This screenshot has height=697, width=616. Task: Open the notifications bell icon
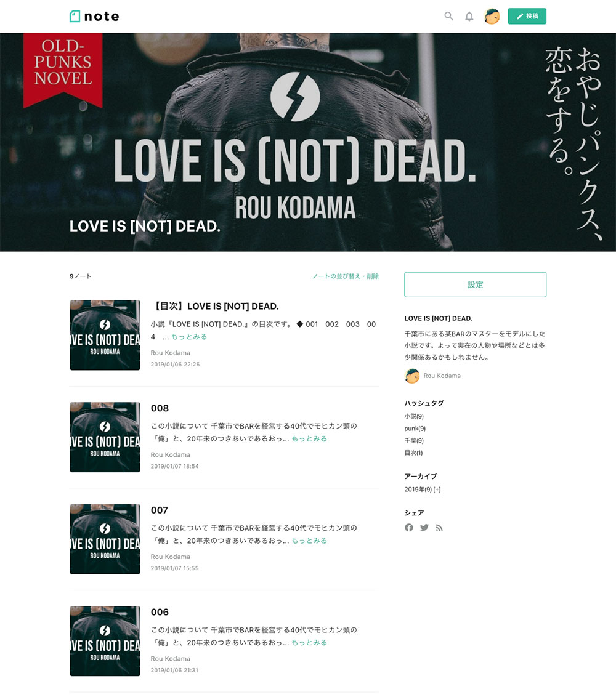[469, 17]
